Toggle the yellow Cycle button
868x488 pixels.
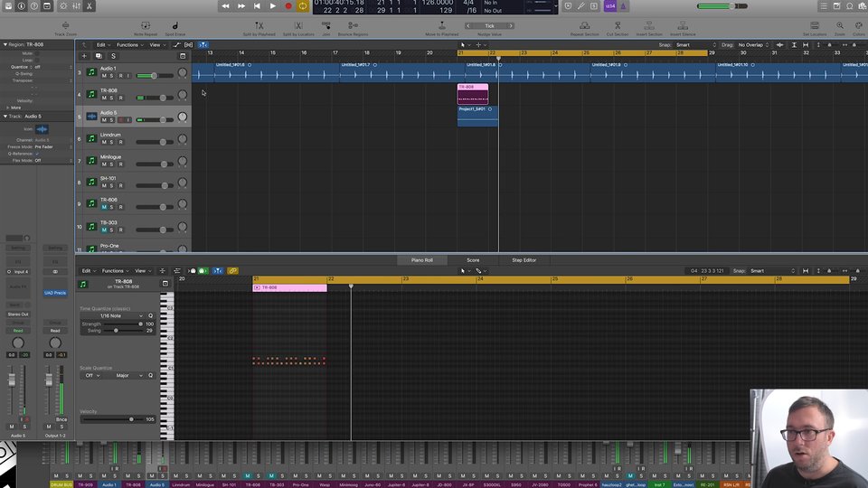tap(303, 6)
